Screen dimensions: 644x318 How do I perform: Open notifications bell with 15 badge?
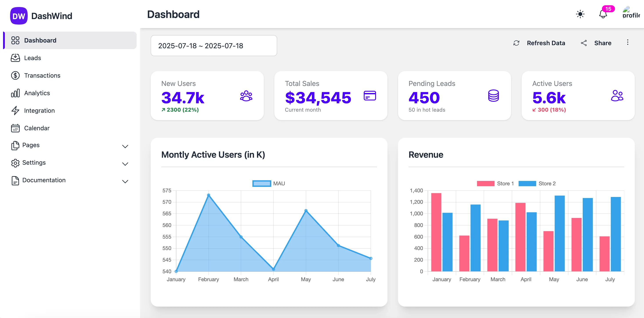click(603, 14)
